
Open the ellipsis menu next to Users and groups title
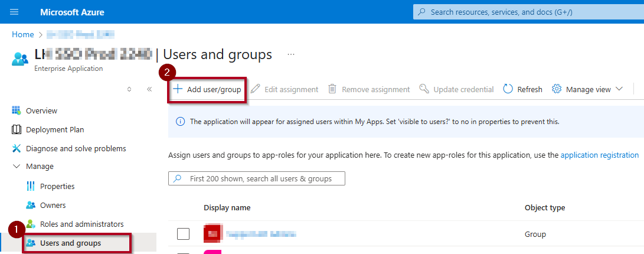291,54
